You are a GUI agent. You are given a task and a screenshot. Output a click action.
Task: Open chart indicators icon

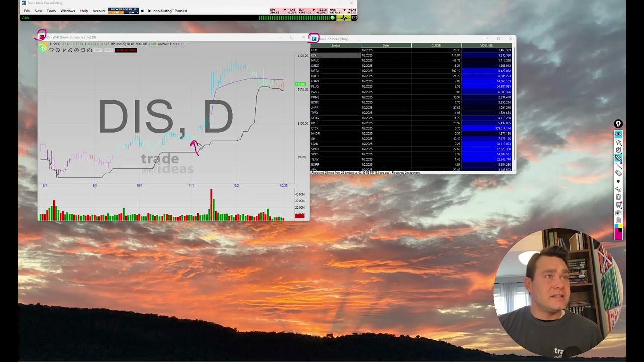click(64, 50)
